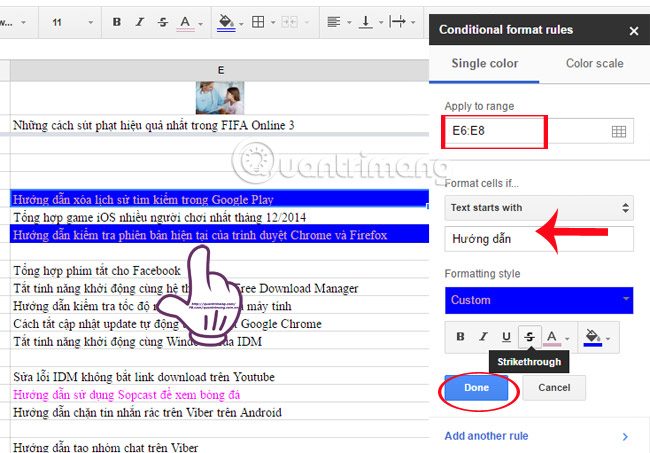
Task: Open the Text starts with condition dropdown
Action: pos(539,208)
